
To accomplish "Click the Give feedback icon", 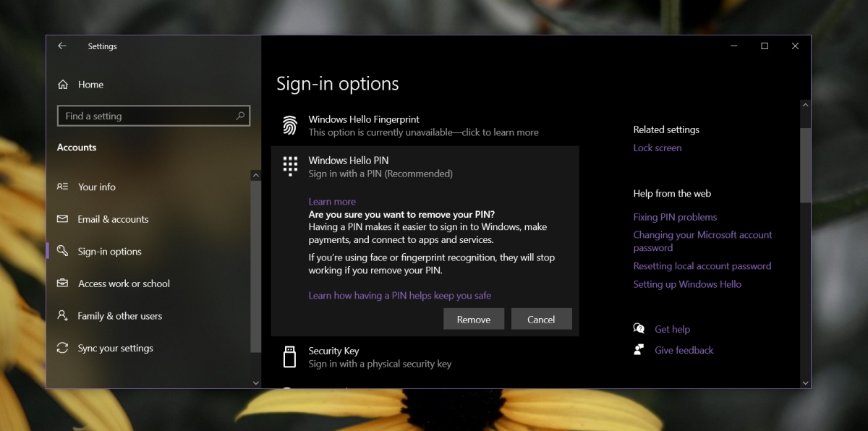I will 639,349.
